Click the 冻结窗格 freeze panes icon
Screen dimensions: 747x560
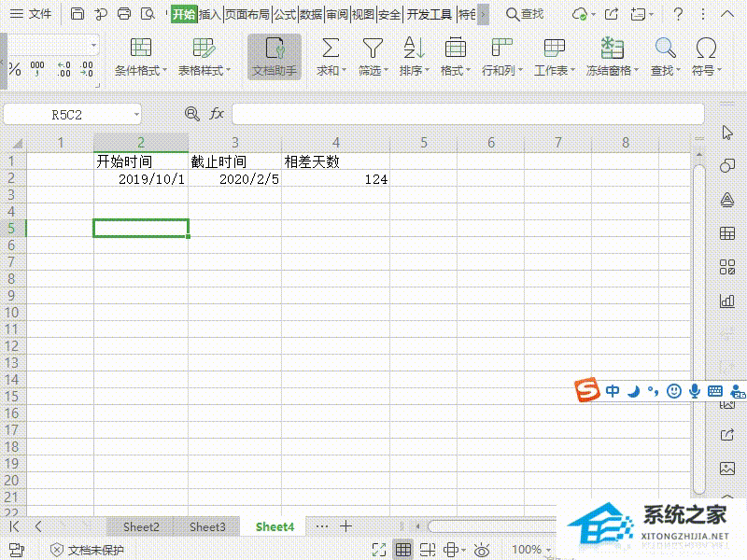pyautogui.click(x=612, y=49)
